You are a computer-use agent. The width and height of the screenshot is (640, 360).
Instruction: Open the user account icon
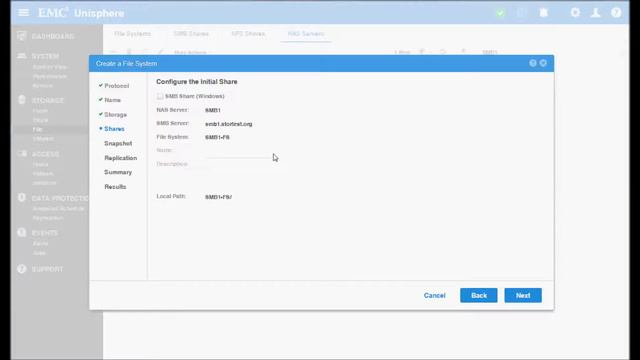596,13
